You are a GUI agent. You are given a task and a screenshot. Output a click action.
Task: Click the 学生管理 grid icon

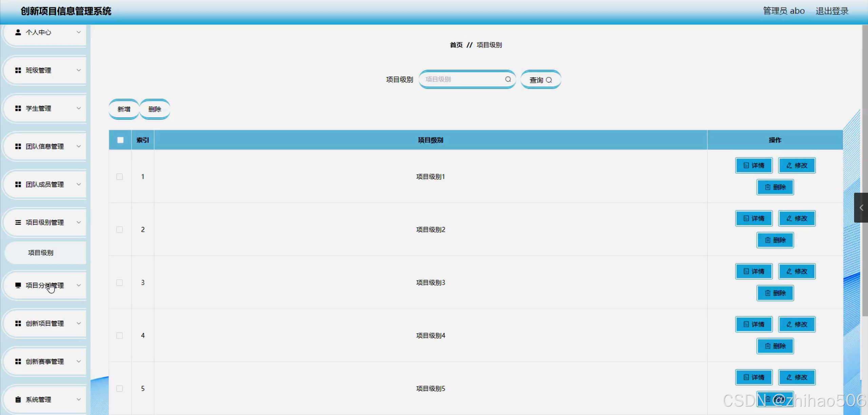(18, 108)
